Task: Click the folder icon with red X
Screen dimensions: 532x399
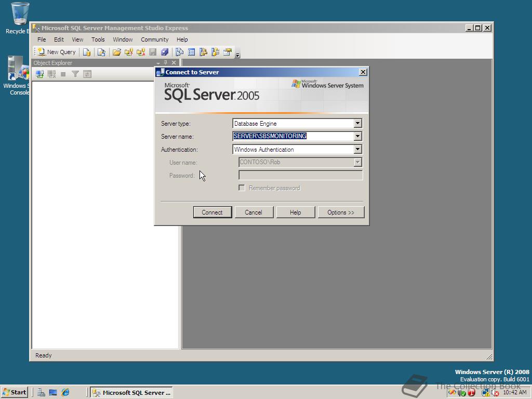Action: coord(141,52)
